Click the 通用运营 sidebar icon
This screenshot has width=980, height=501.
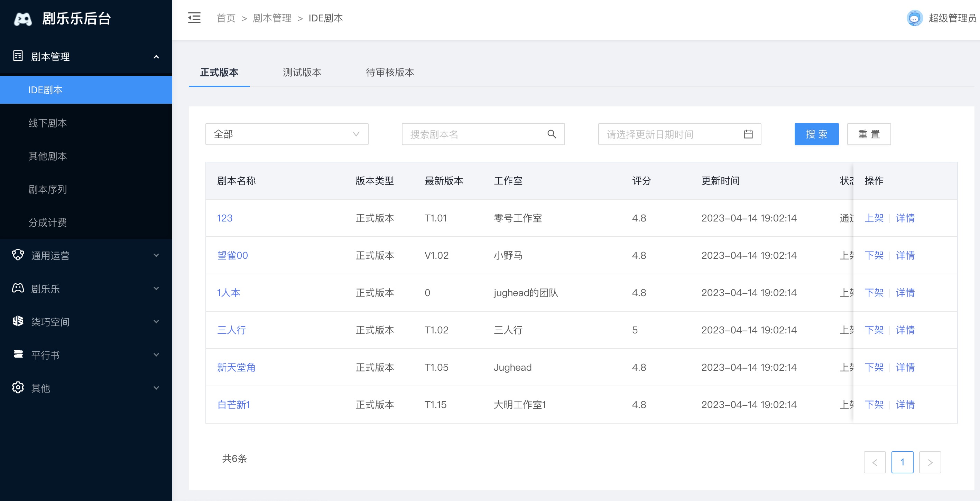(18, 255)
